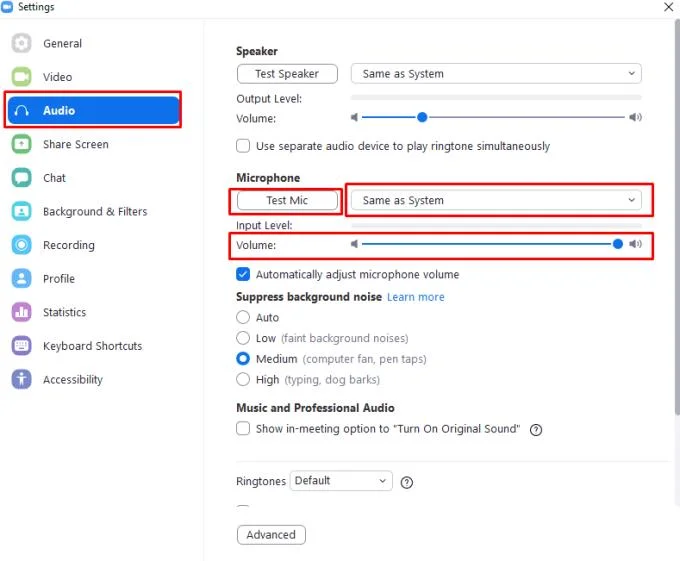The width and height of the screenshot is (680, 561).
Task: Click the Background & Filters icon
Action: (x=21, y=212)
